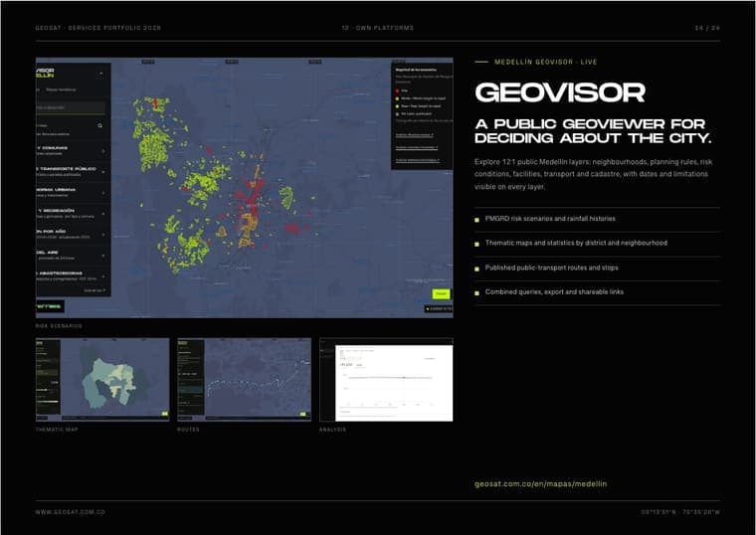Click "Combined queries, export and shareable links" bullet
Screen dimensions: 756x535
[x=554, y=292]
